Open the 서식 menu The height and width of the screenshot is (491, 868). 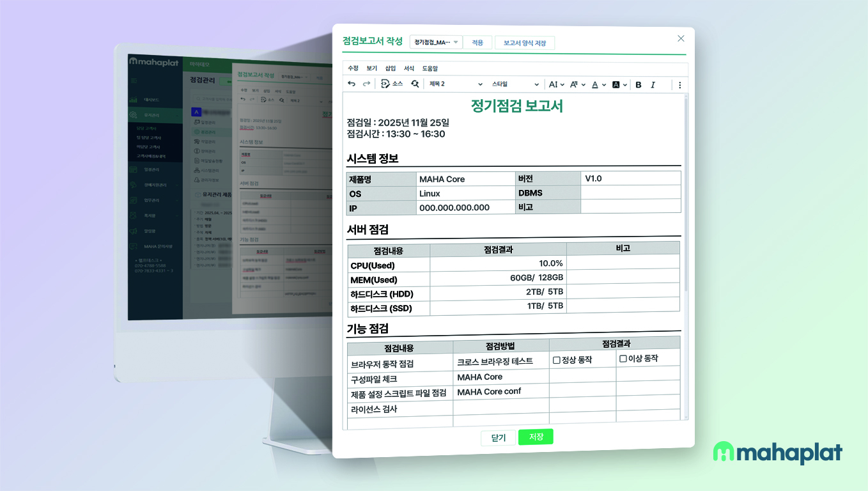pos(410,68)
